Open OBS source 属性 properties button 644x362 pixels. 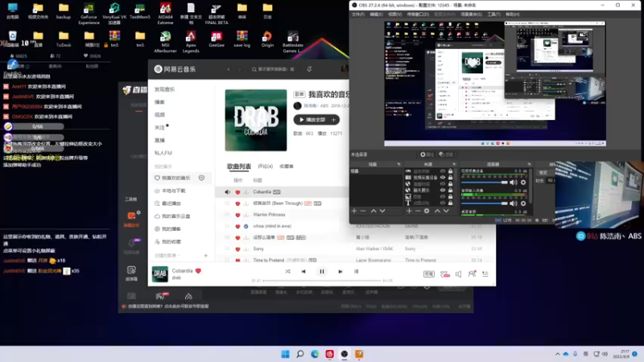[x=427, y=154]
